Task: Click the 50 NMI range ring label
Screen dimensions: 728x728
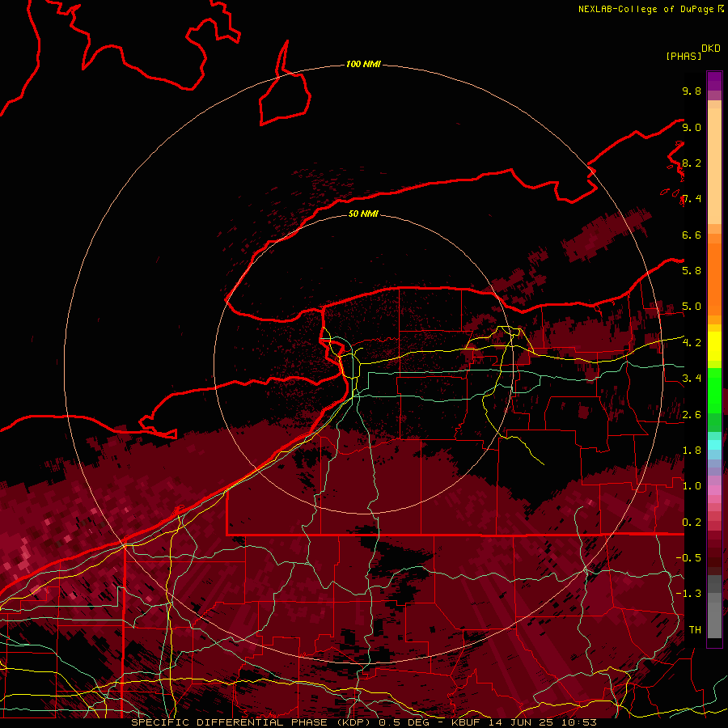Action: click(363, 214)
